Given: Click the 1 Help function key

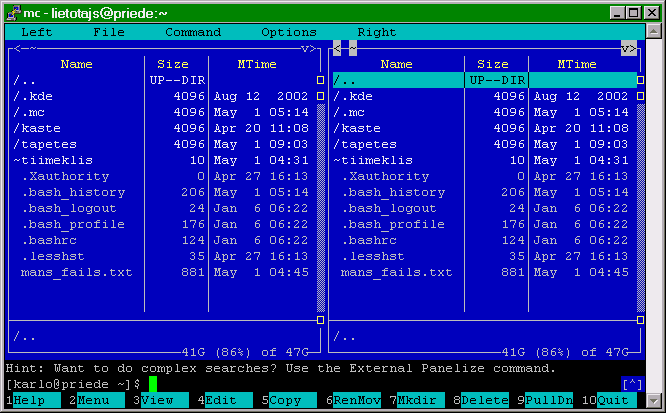Looking at the screenshot, I should coord(33,400).
